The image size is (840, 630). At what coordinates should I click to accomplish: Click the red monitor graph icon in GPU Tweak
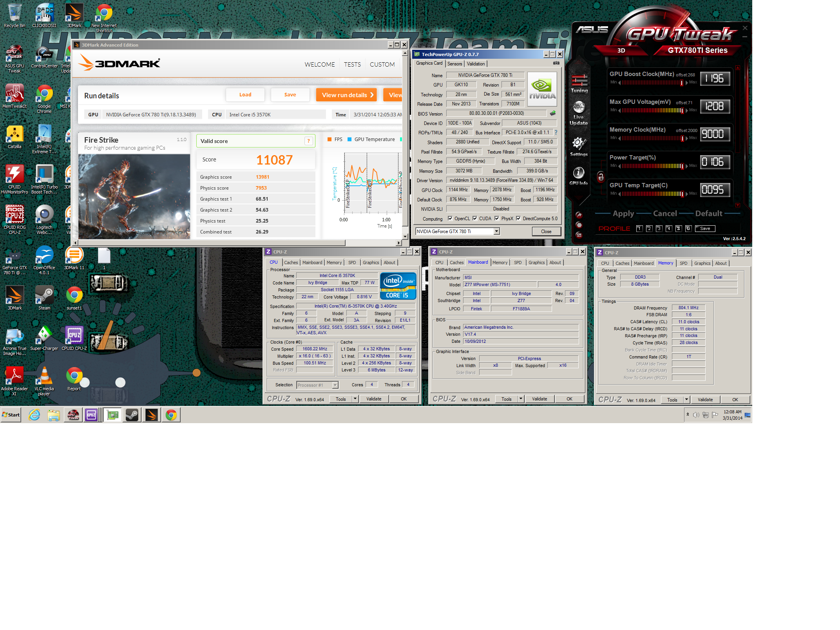pos(579,235)
